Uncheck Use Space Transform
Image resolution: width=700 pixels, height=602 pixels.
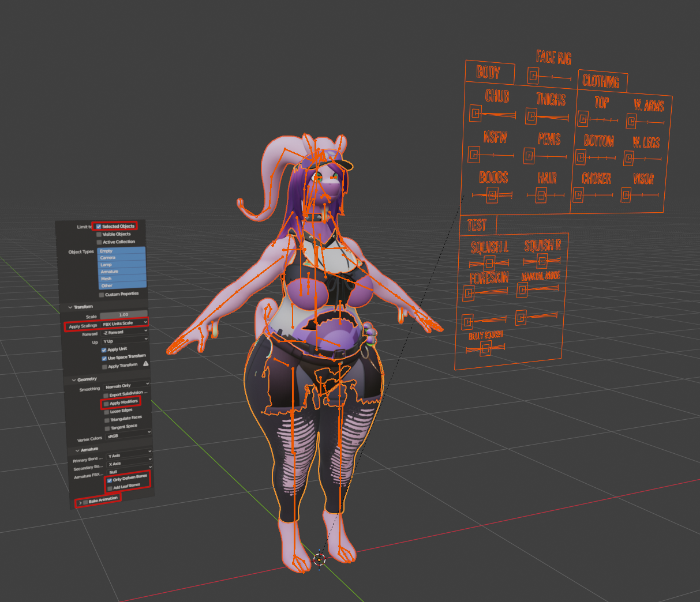coord(104,359)
